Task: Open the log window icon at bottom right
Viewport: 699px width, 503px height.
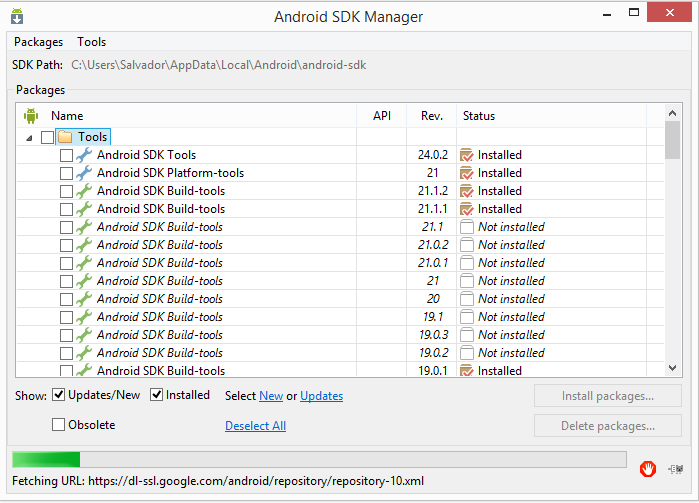Action: click(x=676, y=469)
